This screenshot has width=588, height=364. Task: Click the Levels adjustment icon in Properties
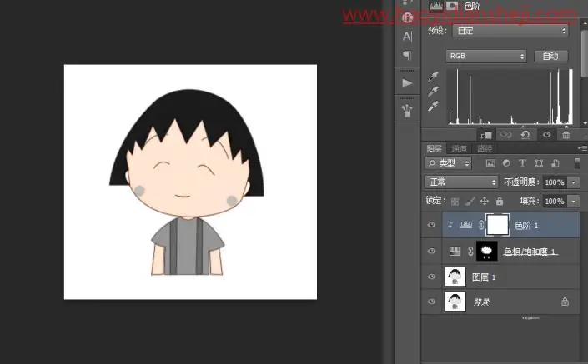tap(436, 6)
